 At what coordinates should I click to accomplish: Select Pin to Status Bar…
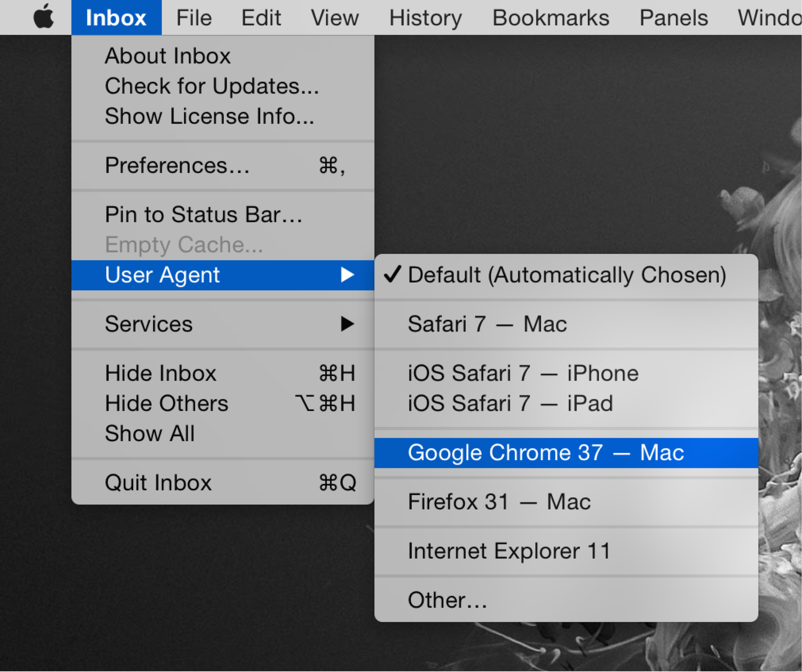coord(203,215)
